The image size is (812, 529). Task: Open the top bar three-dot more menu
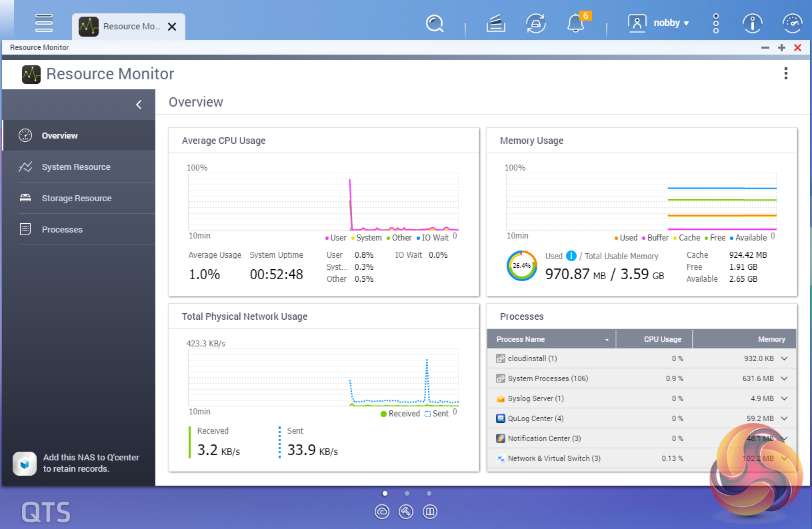click(x=716, y=23)
